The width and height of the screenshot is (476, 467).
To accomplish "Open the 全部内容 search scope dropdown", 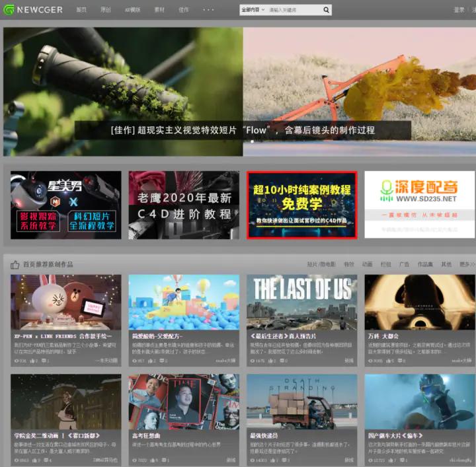I will pos(253,10).
